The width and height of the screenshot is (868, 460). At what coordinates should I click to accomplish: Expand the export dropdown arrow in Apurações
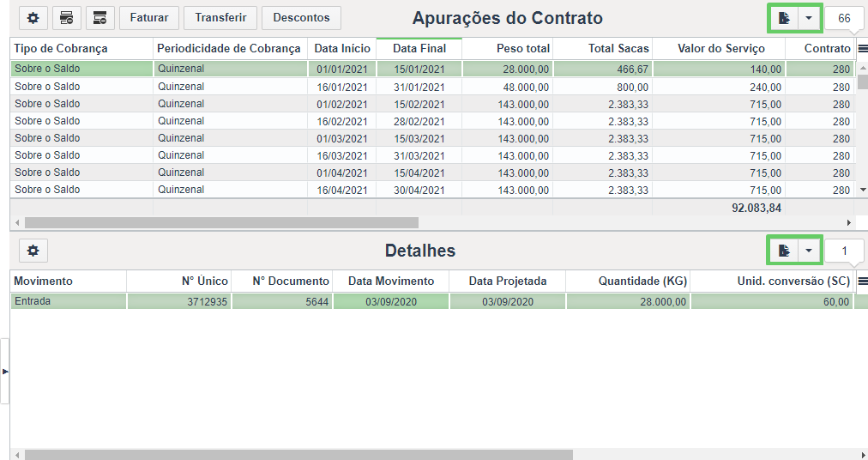click(x=809, y=18)
